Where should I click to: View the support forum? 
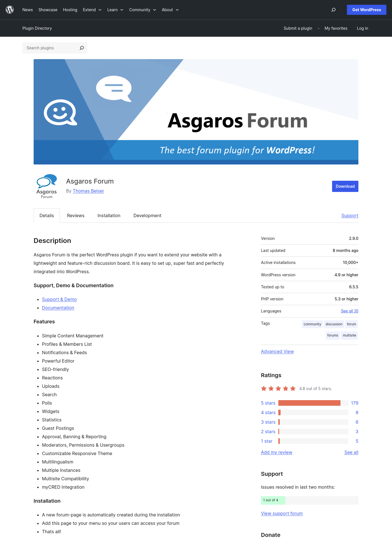tap(282, 513)
